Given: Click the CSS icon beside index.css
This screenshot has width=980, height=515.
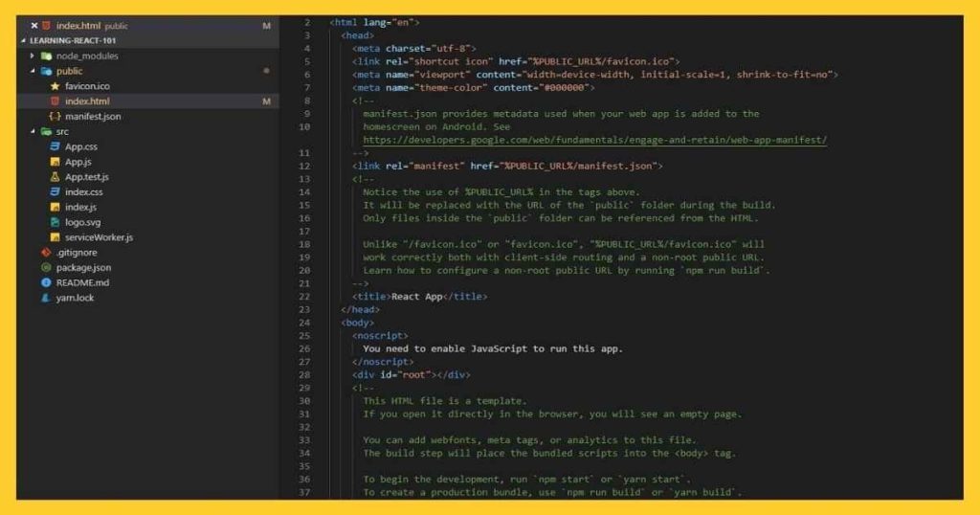Looking at the screenshot, I should click(55, 191).
